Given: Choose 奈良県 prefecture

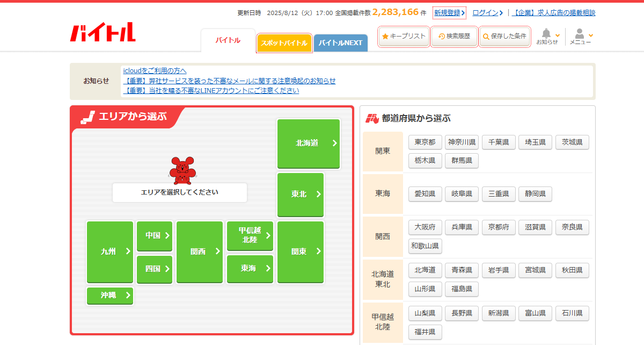Looking at the screenshot, I should (x=572, y=227).
